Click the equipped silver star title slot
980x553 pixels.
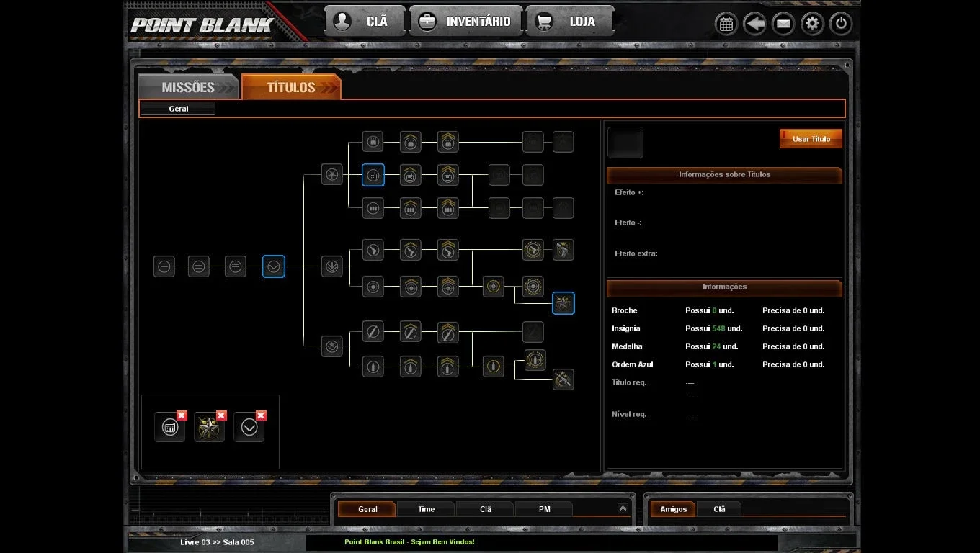[209, 427]
